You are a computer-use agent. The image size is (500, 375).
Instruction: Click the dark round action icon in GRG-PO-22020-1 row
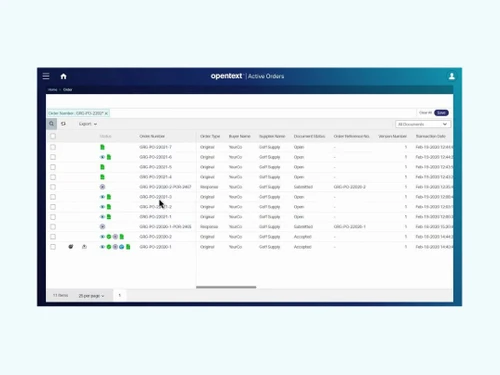click(71, 247)
